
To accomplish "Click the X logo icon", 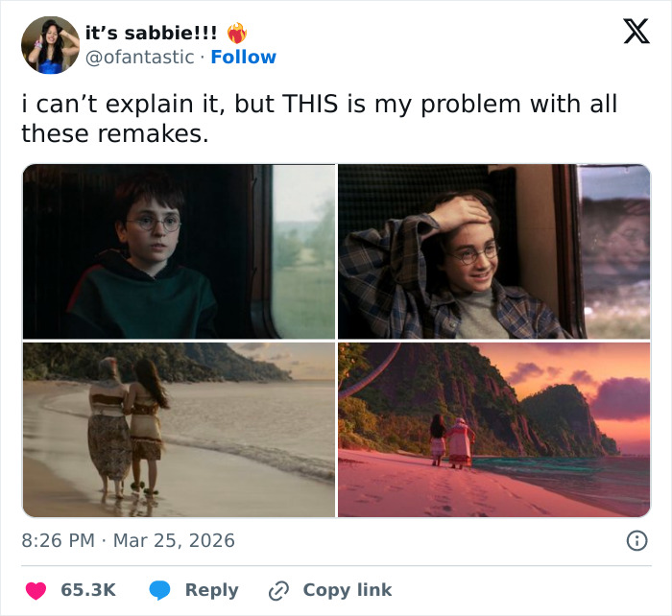I will pos(636,32).
